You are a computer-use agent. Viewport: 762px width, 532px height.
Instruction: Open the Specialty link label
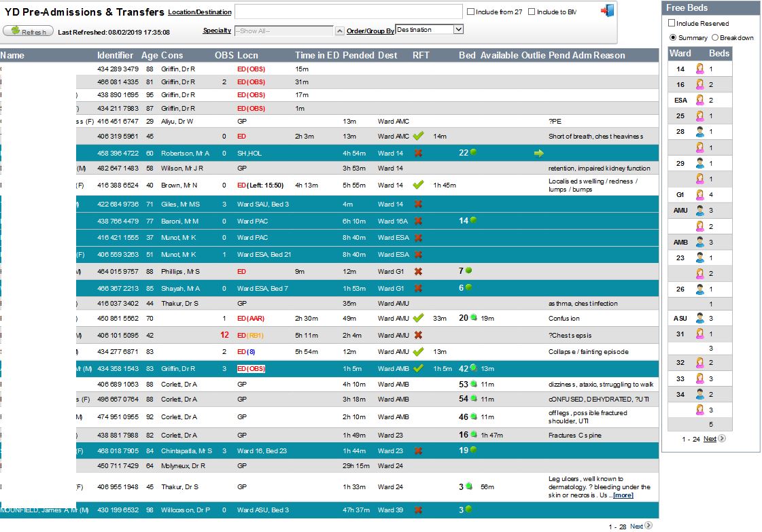[217, 30]
